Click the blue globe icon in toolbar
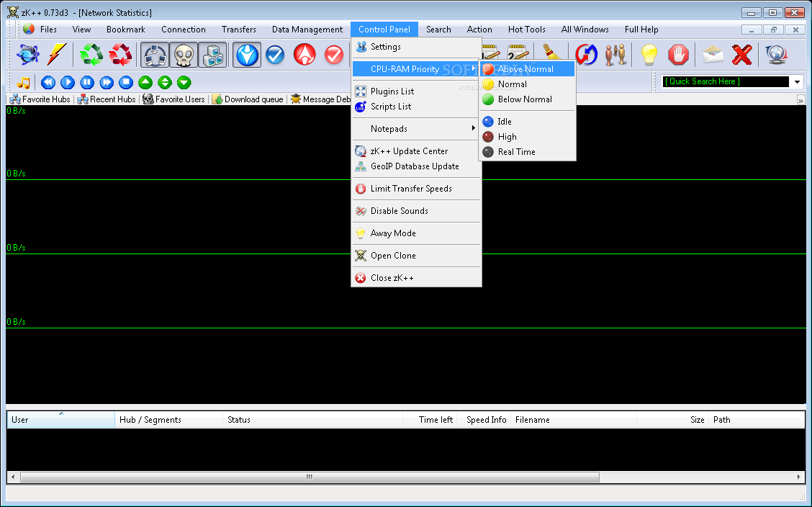The image size is (812, 507). [x=27, y=55]
